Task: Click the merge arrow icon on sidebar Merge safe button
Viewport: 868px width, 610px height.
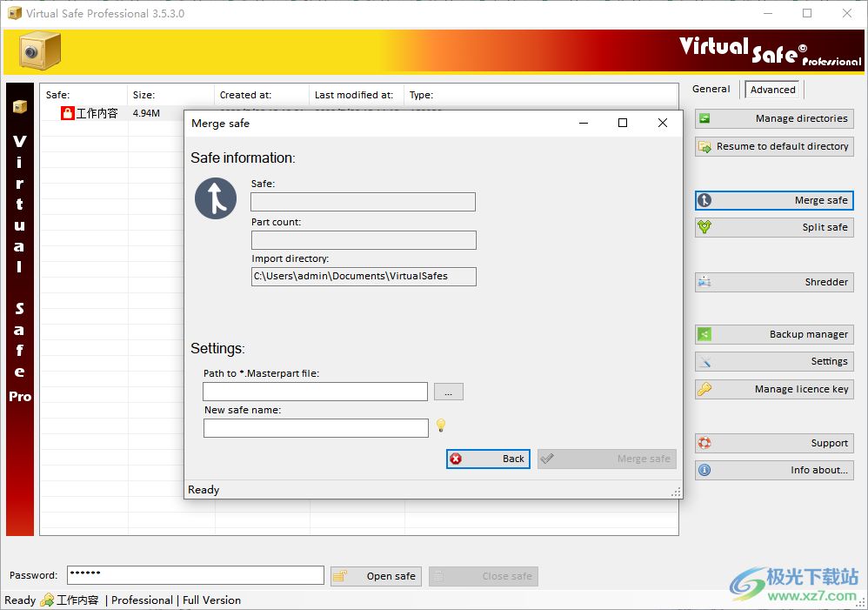Action: pos(704,200)
